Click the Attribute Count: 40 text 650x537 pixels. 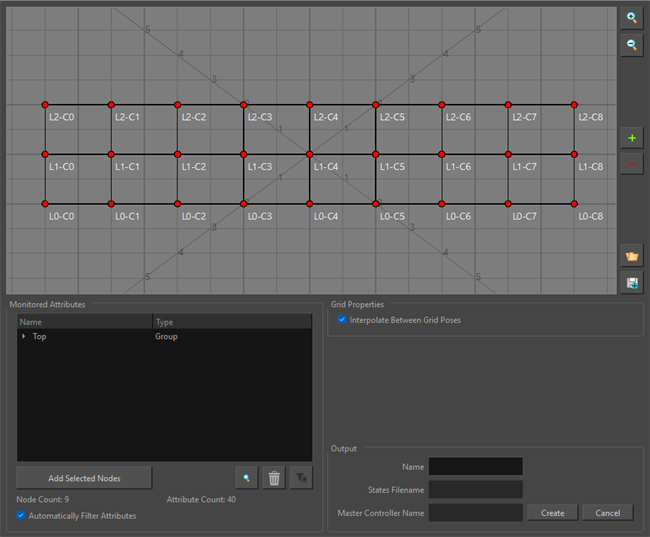tap(201, 499)
